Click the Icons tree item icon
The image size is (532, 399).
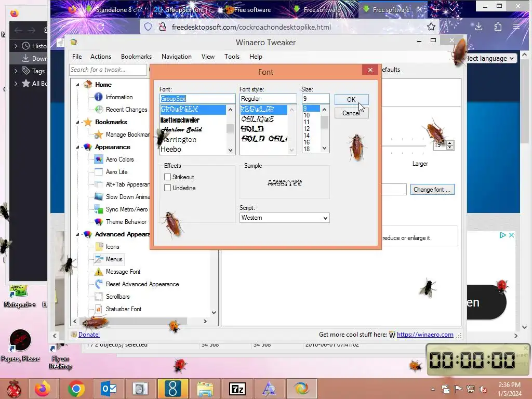point(99,247)
